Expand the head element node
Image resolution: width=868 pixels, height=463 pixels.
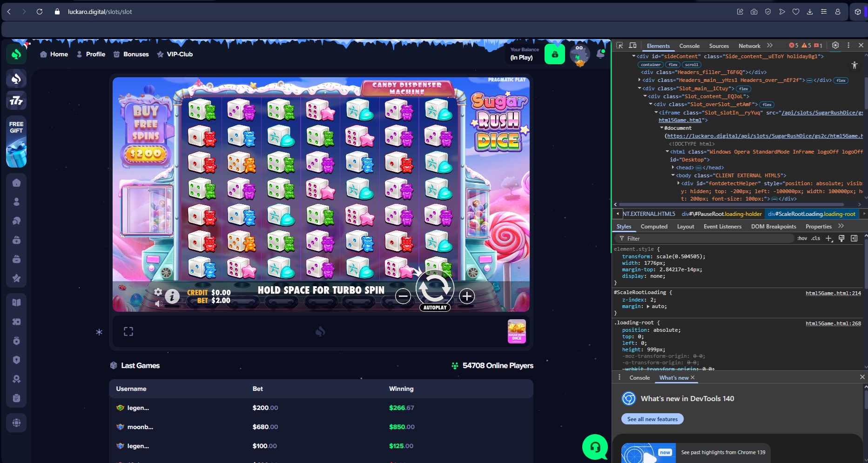673,168
